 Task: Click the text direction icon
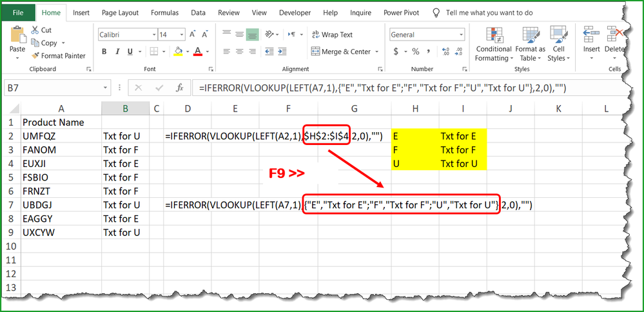pos(291,34)
